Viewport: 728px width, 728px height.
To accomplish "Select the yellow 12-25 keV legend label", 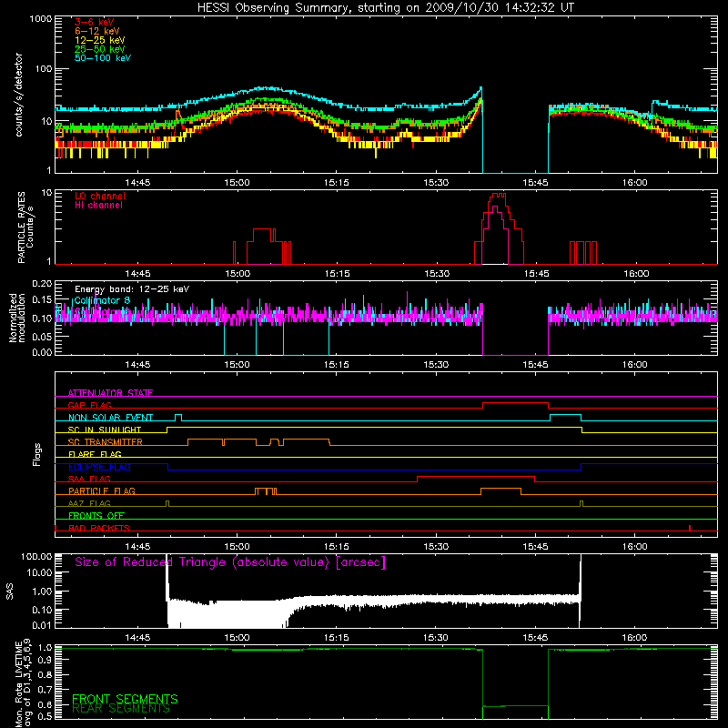I will pyautogui.click(x=100, y=40).
